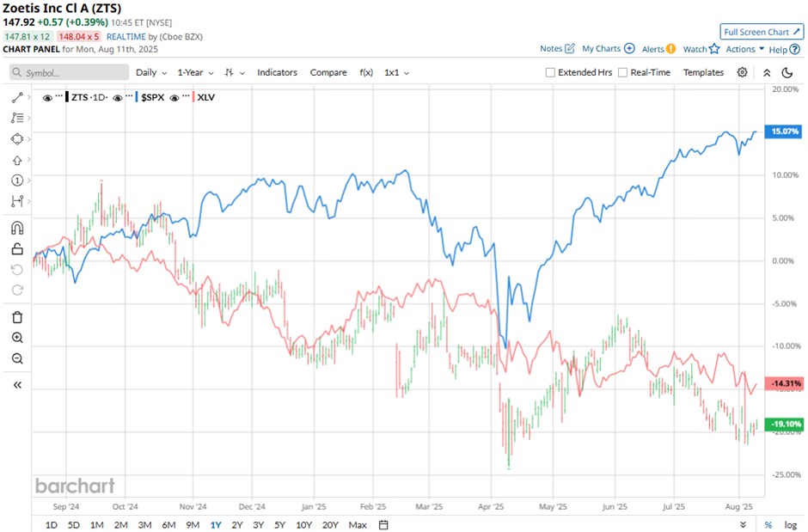Screen dimensions: 808x532
Task: Open Help question mark icon
Action: pyautogui.click(x=795, y=50)
